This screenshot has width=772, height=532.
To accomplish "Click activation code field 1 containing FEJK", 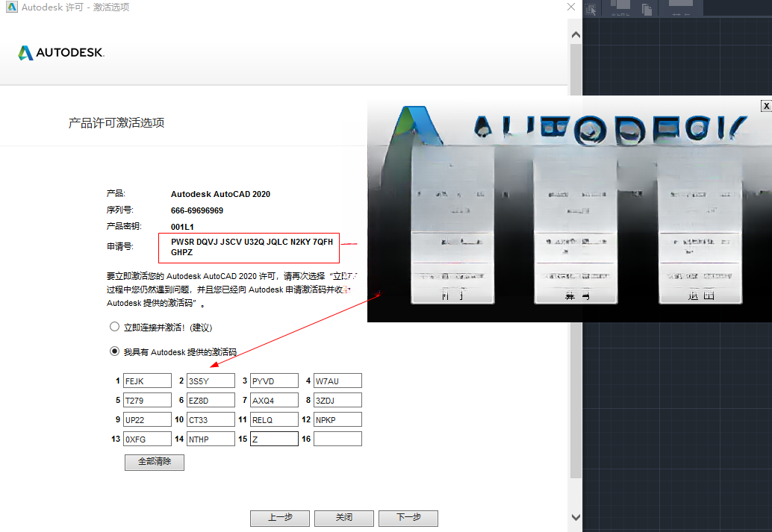I will coord(147,381).
